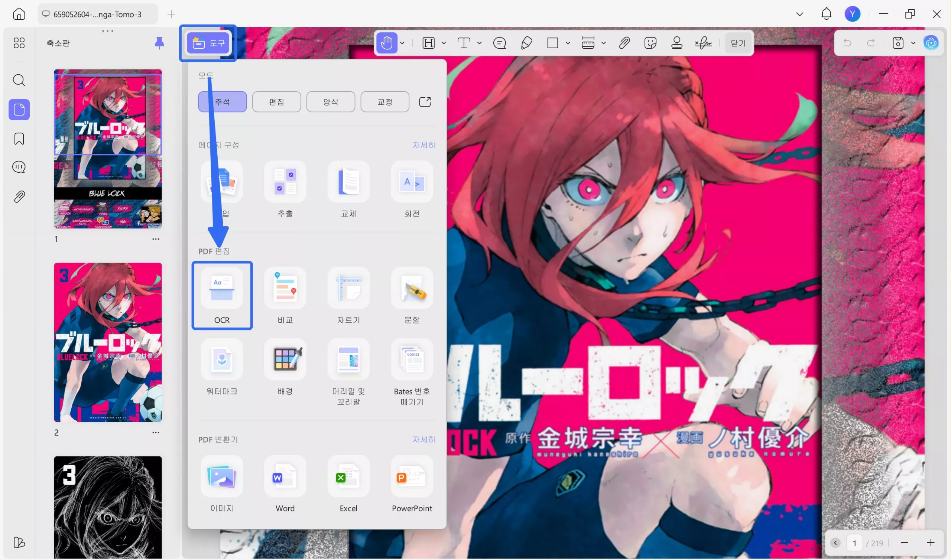
Task: Expand the text tool dropdown arrow
Action: pos(479,43)
